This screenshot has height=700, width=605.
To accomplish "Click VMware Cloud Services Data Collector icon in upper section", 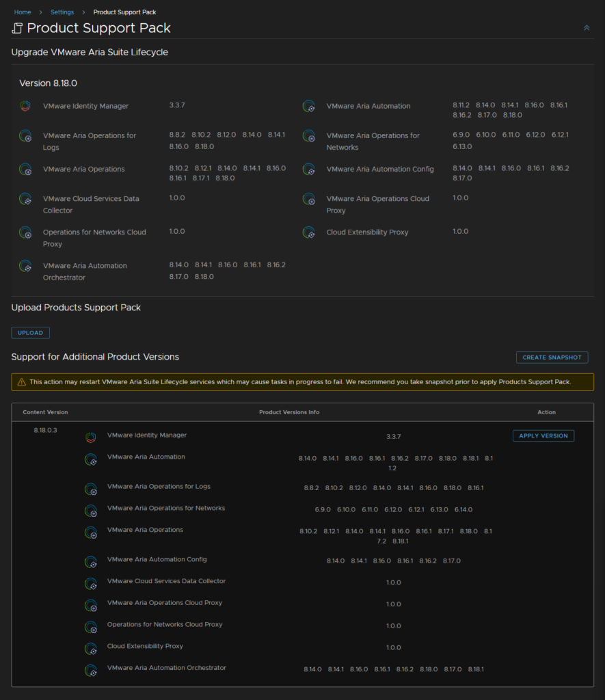I will [x=25, y=199].
